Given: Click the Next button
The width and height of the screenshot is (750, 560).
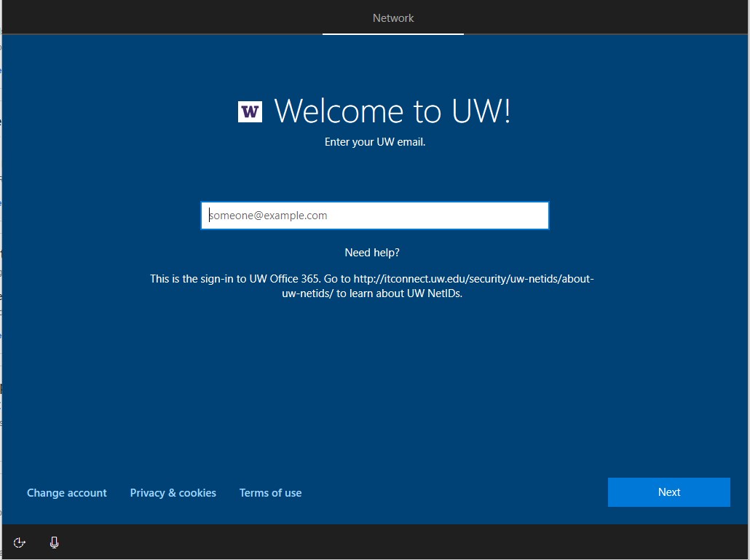Looking at the screenshot, I should pos(668,492).
